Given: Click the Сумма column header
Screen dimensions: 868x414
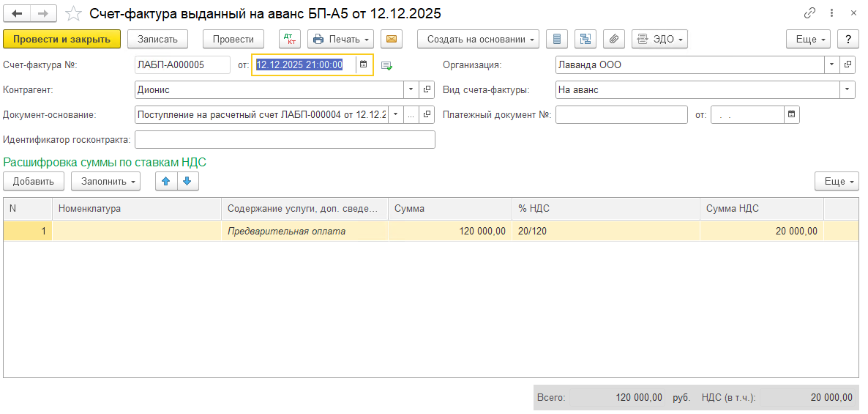Looking at the screenshot, I should point(449,208).
